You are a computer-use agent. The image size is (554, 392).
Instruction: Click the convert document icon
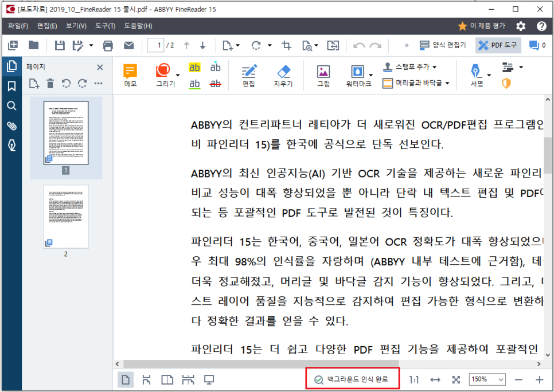(x=333, y=45)
